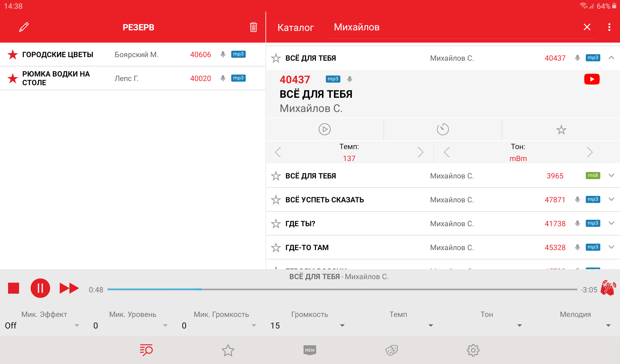Lower key with left arrow near Тон
Screen dimensions: 620x364
coord(447,152)
